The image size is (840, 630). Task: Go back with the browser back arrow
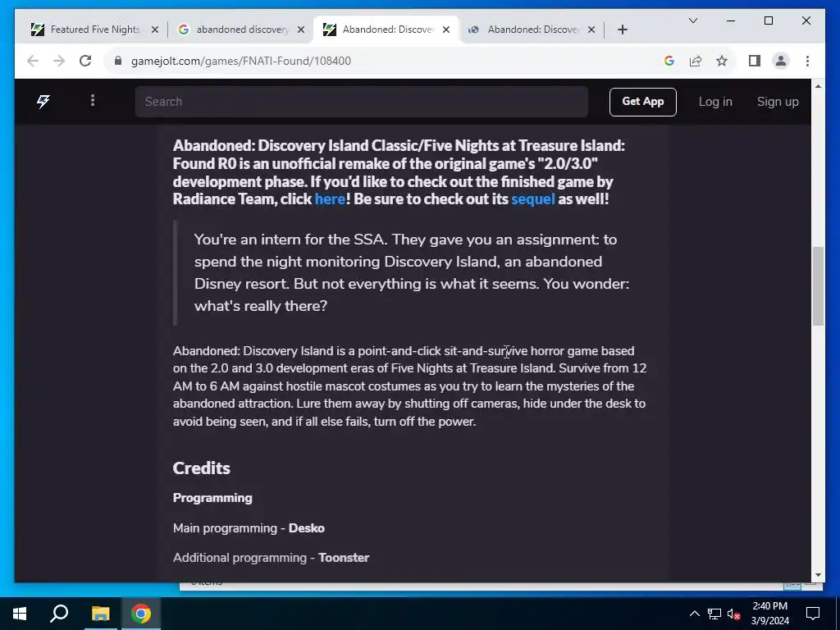click(x=33, y=61)
